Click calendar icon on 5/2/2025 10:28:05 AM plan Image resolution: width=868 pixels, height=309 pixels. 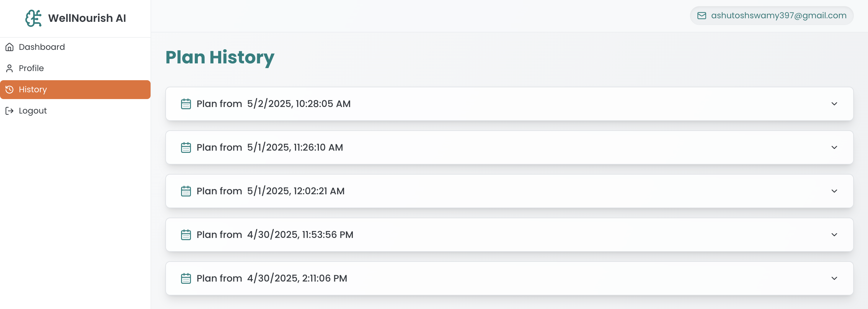[x=186, y=104]
